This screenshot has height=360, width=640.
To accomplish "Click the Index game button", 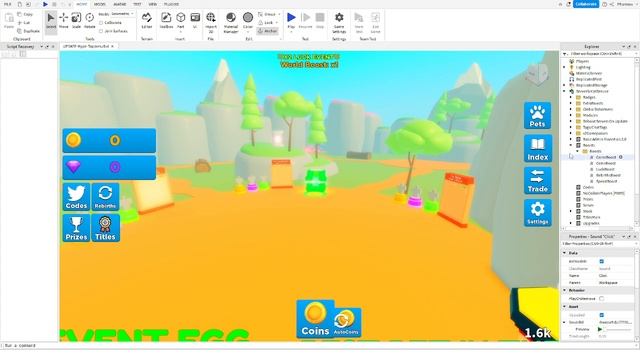I will [538, 149].
